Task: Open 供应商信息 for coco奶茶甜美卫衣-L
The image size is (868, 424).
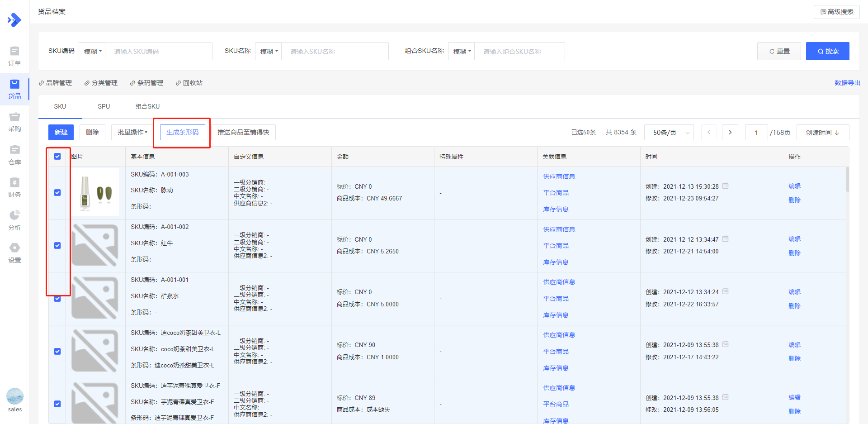Action: [559, 335]
